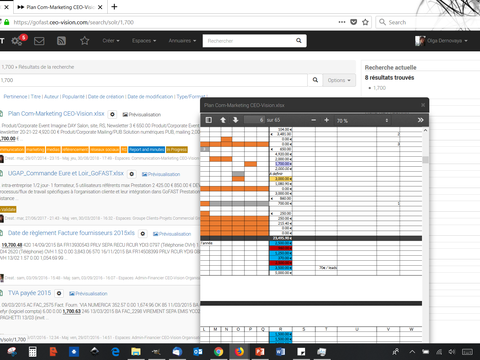Open the search Options dropdown
This screenshot has height=360, width=480.
click(339, 80)
